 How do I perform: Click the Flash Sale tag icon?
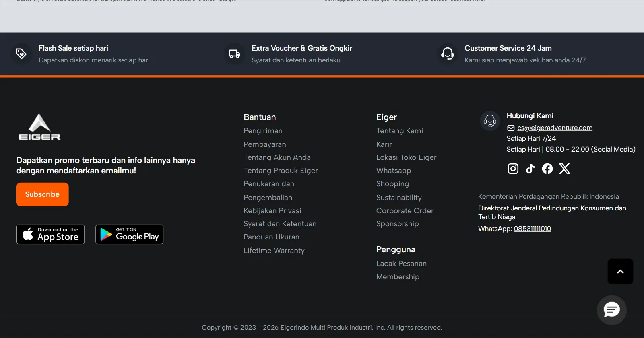pyautogui.click(x=21, y=54)
